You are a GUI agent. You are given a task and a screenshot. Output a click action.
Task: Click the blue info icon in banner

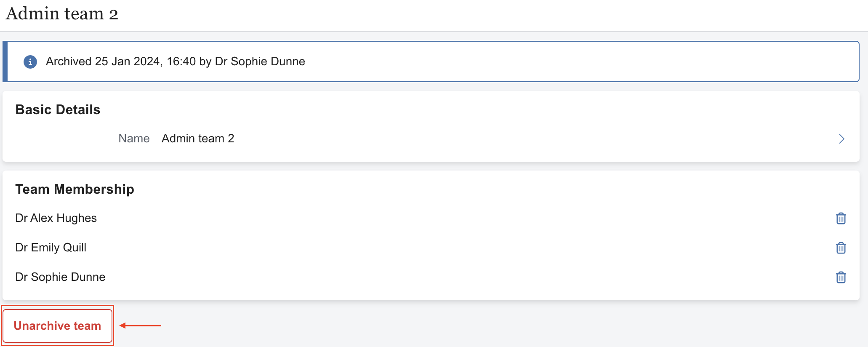coord(30,61)
